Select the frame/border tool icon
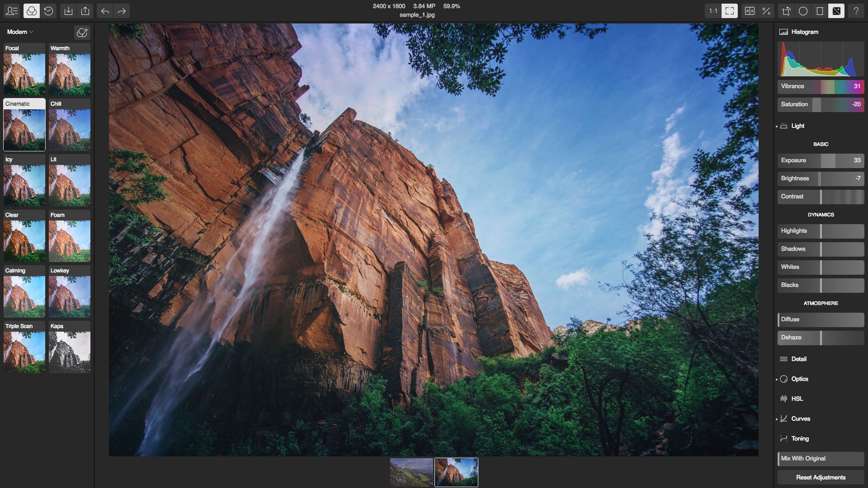 pos(820,11)
